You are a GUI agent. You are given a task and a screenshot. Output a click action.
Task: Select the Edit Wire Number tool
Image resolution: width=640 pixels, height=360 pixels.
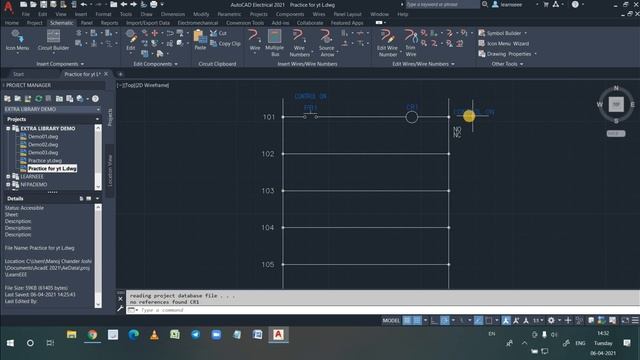click(x=387, y=42)
